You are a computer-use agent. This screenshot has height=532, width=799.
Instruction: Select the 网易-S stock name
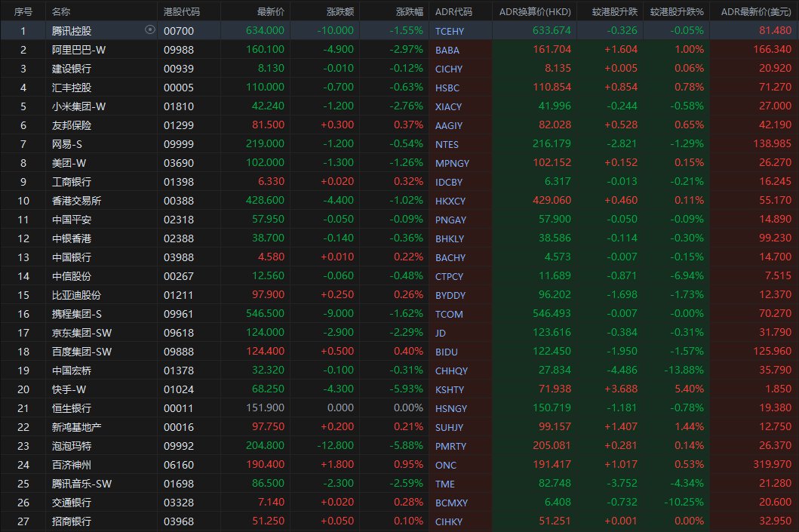click(x=66, y=143)
